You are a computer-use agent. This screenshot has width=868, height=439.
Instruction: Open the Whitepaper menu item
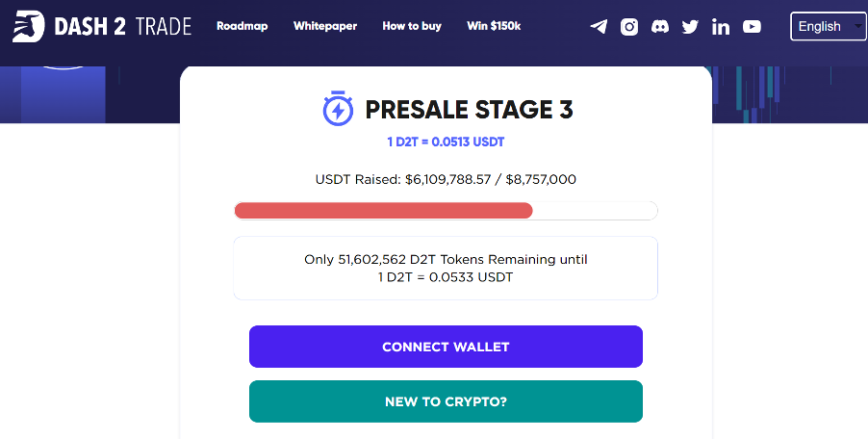325,26
